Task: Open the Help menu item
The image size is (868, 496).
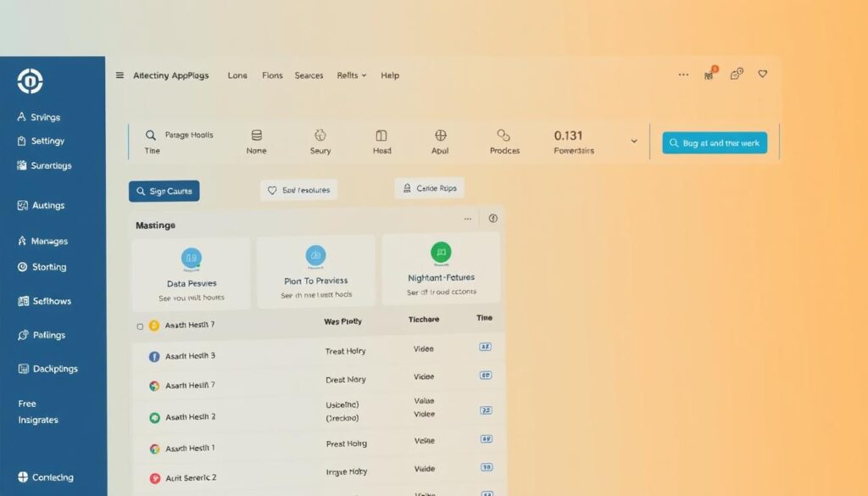Action: tap(390, 75)
